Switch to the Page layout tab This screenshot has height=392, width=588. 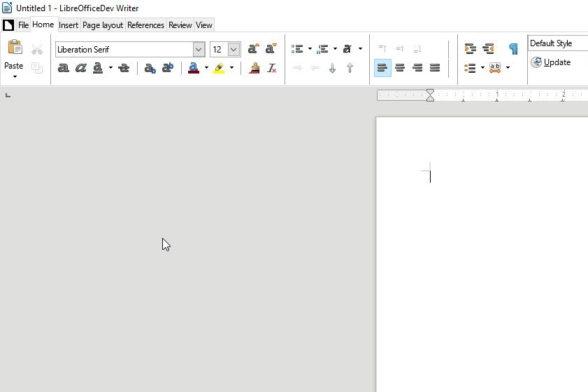(103, 25)
